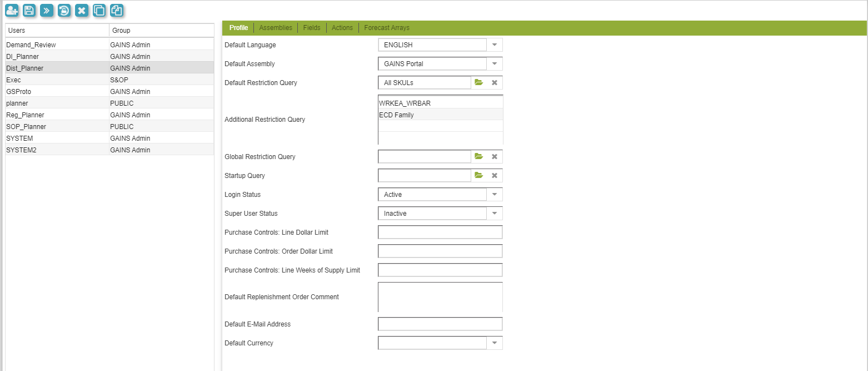Click the Order Dollar Limit input field

[x=440, y=251]
